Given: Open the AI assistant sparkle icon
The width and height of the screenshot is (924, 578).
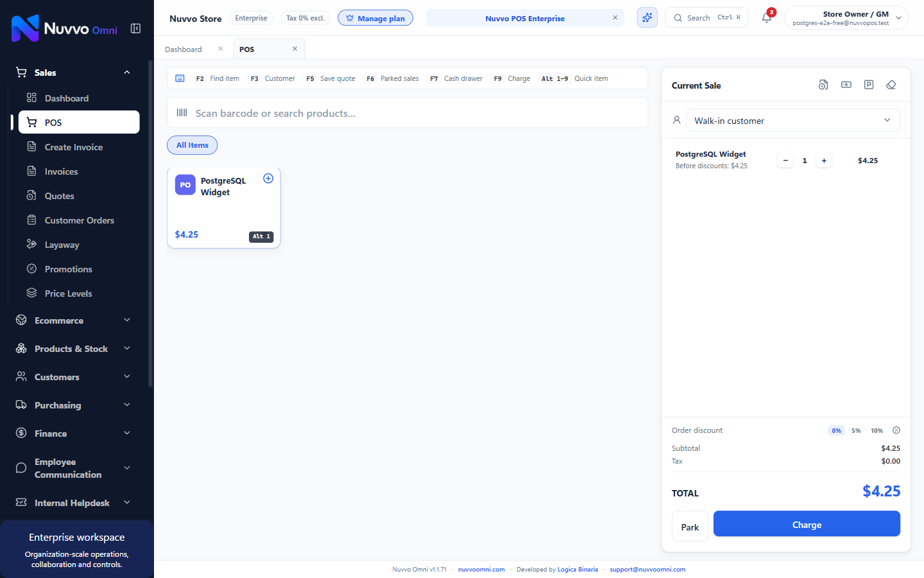Looking at the screenshot, I should pyautogui.click(x=647, y=18).
